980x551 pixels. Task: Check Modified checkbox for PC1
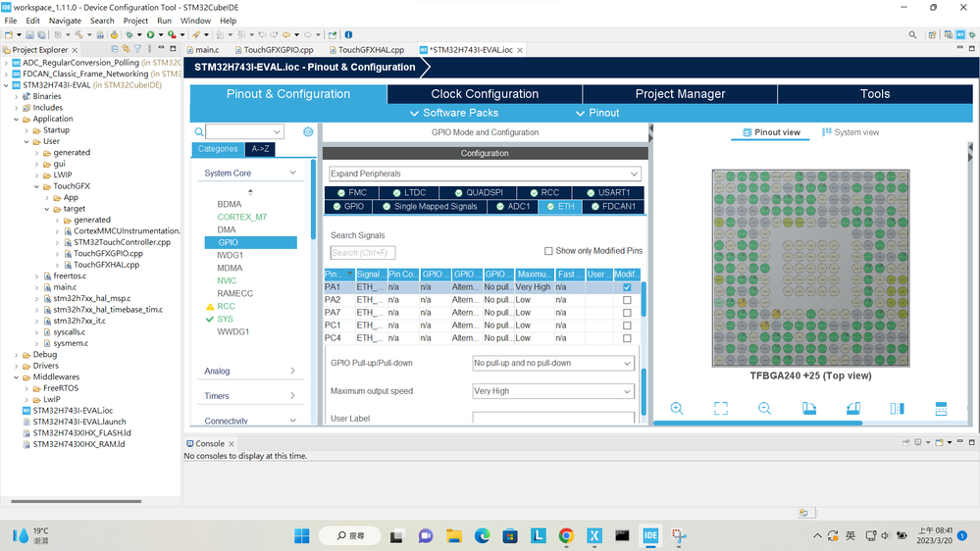pyautogui.click(x=627, y=326)
